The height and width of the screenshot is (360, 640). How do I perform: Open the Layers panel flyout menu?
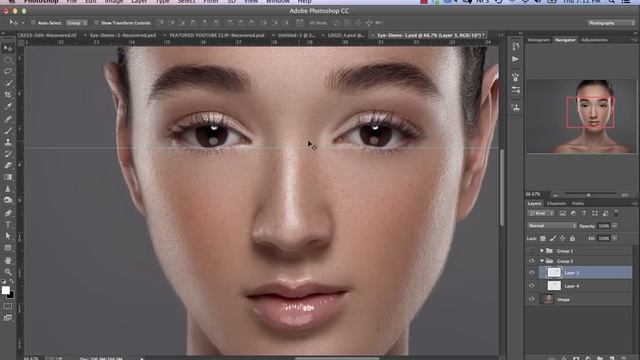point(633,203)
